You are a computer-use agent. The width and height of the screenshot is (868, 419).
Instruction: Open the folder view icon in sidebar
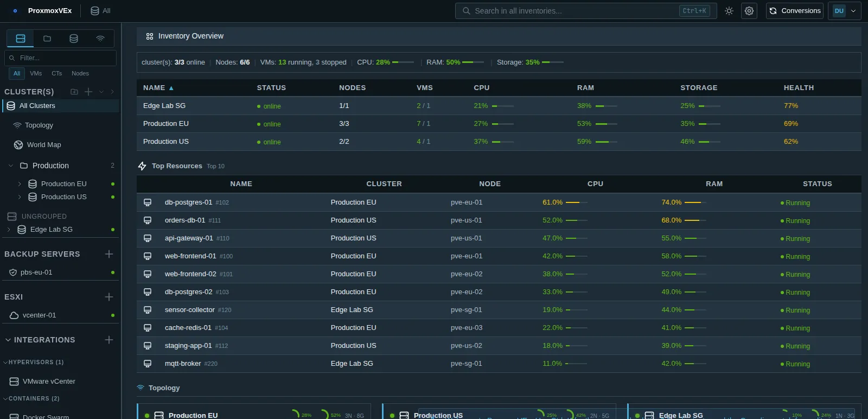point(47,39)
